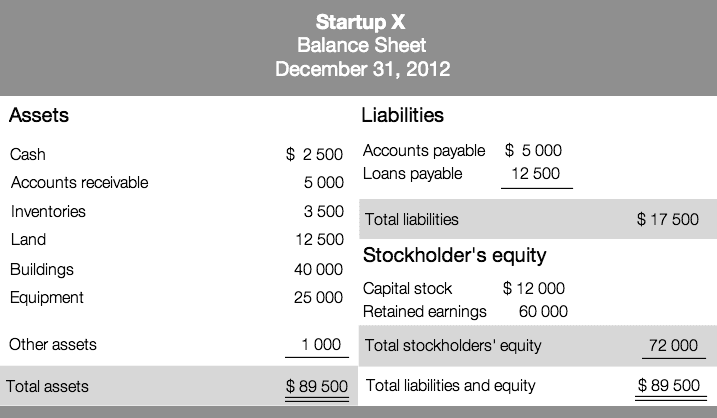The width and height of the screenshot is (717, 418).
Task: Click the Retained earnings value 60 000
Action: pyautogui.click(x=543, y=311)
